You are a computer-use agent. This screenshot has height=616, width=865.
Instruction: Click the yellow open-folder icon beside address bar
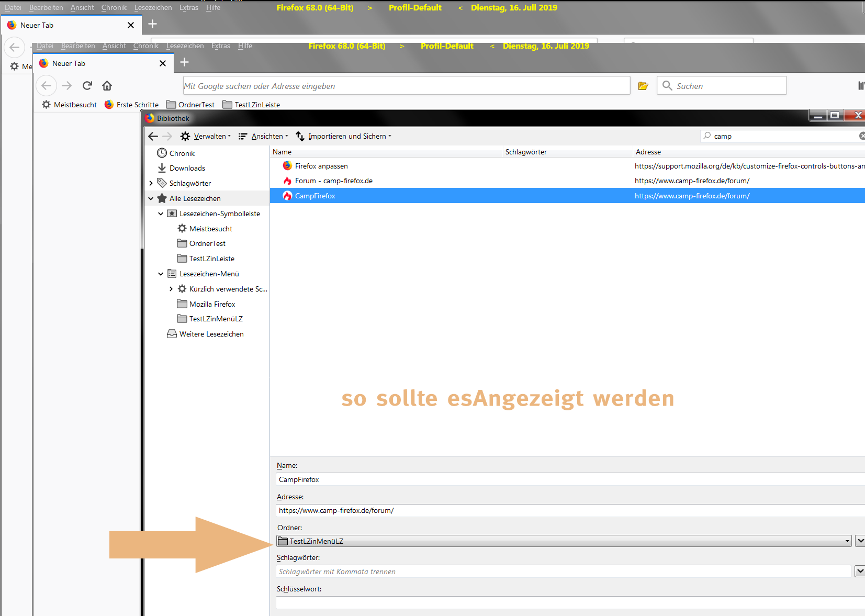pyautogui.click(x=643, y=86)
